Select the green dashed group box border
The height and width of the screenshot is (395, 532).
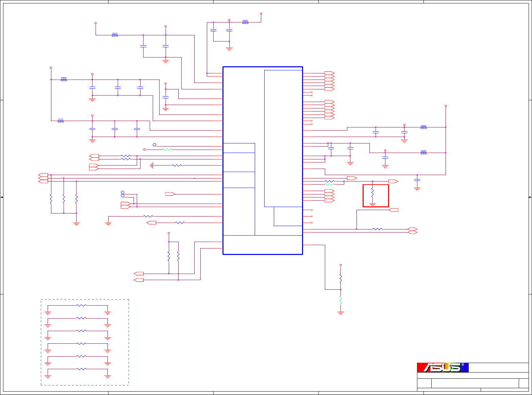point(85,342)
